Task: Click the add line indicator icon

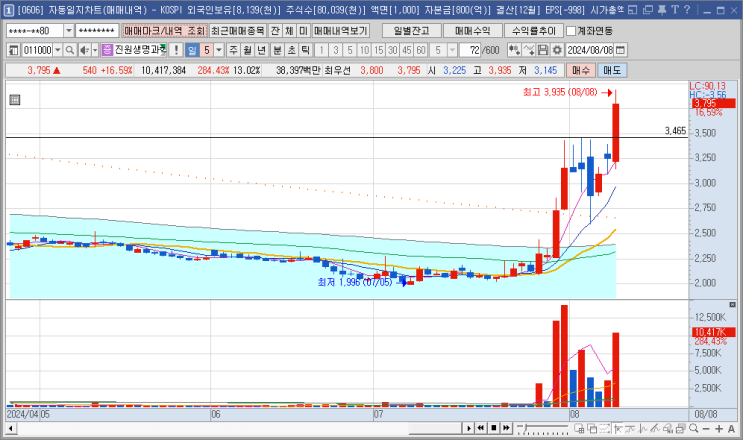Action: pos(529,50)
